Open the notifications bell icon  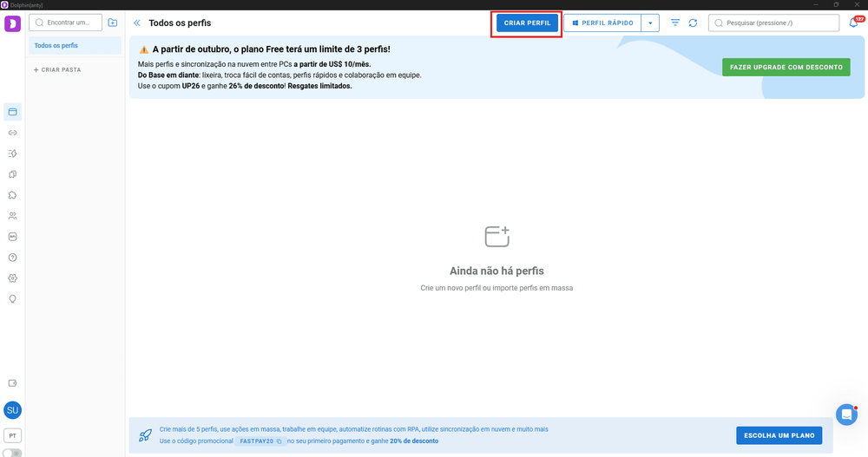coord(853,23)
